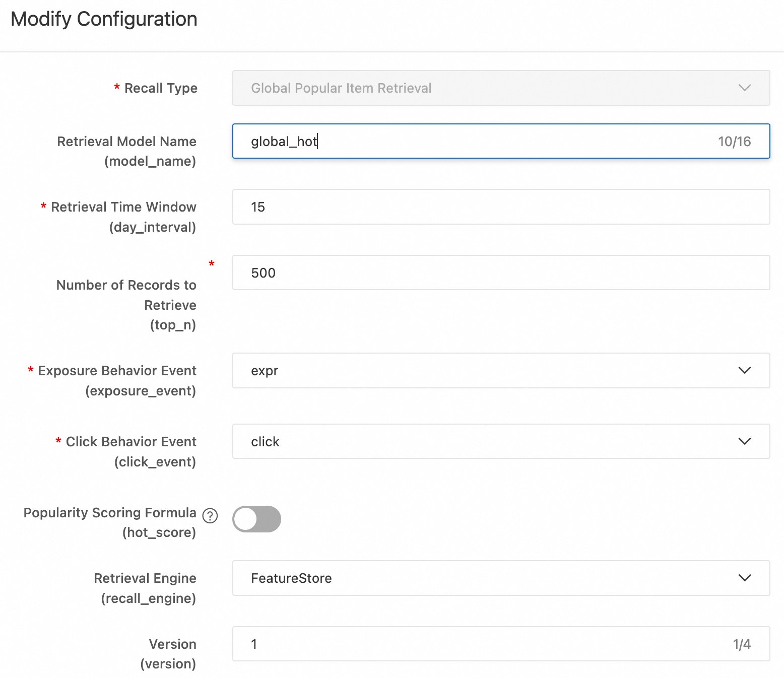Screen dimensions: 784x678
Task: Click the Recall Type label
Action: [161, 88]
